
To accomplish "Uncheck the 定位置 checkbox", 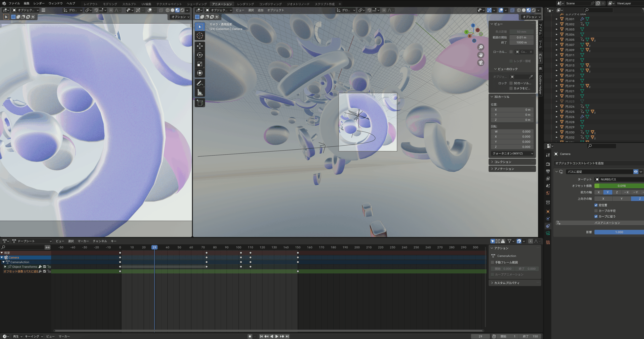I will (x=596, y=205).
